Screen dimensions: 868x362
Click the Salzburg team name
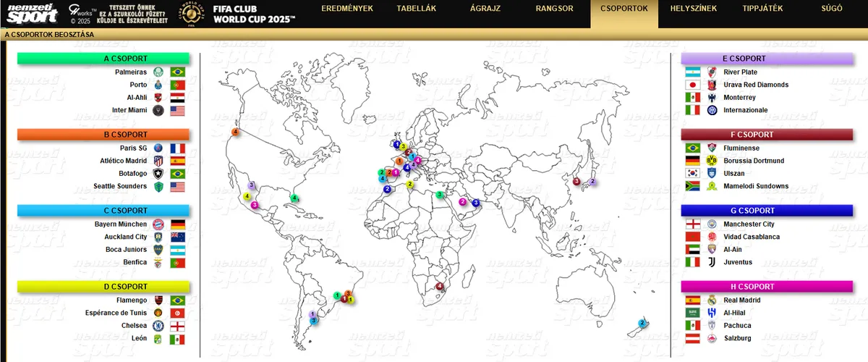(738, 338)
